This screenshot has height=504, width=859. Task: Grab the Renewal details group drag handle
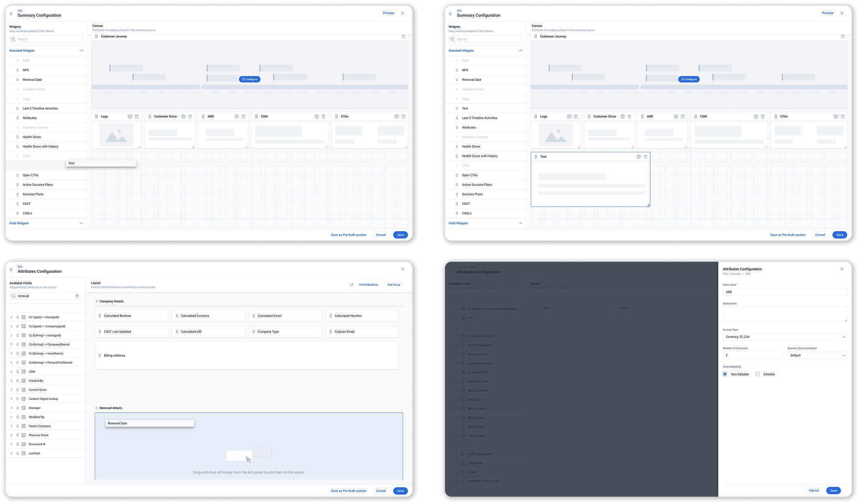(96, 408)
